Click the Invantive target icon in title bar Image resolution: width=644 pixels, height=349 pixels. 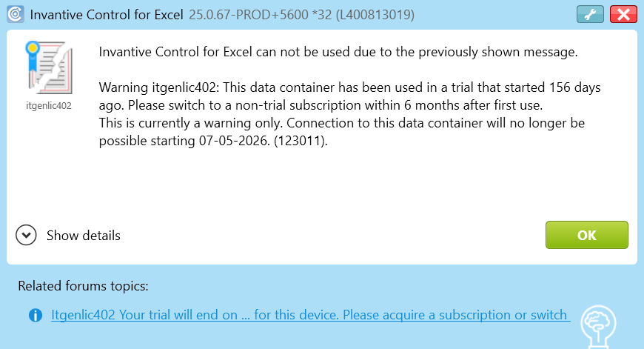coord(14,14)
